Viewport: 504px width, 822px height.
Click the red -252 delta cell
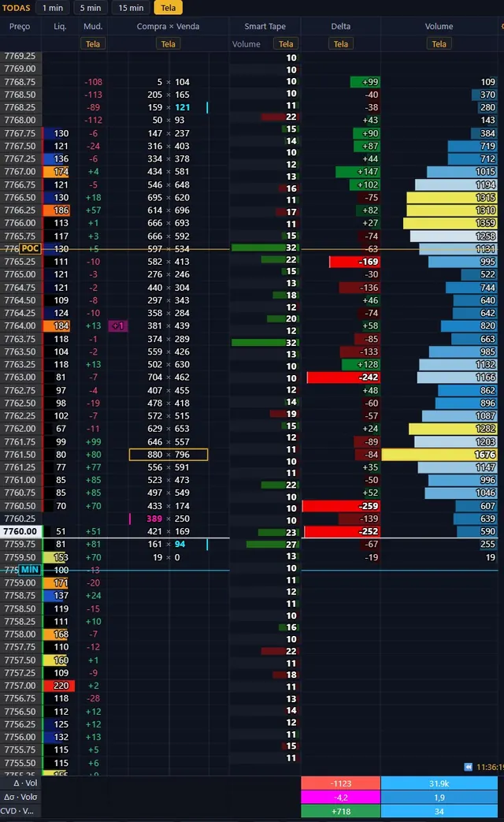tap(342, 531)
